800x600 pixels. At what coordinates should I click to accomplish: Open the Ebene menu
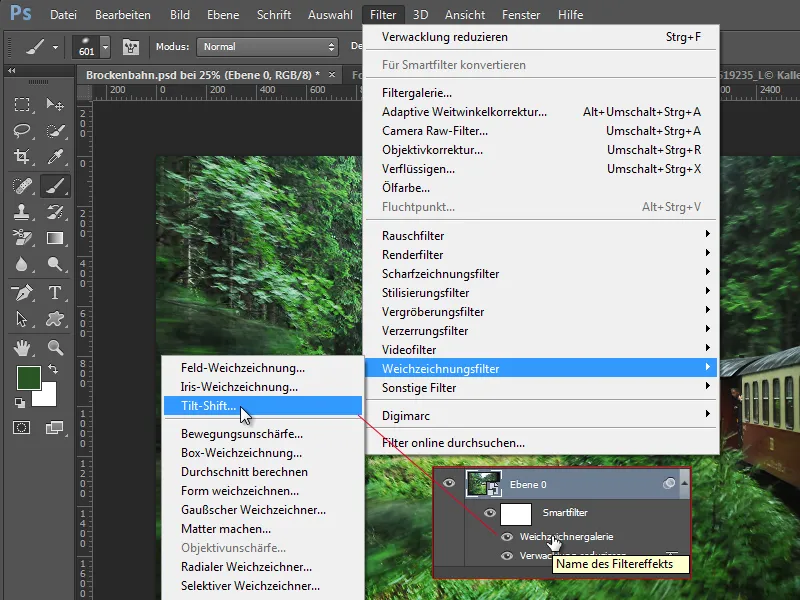coord(223,15)
